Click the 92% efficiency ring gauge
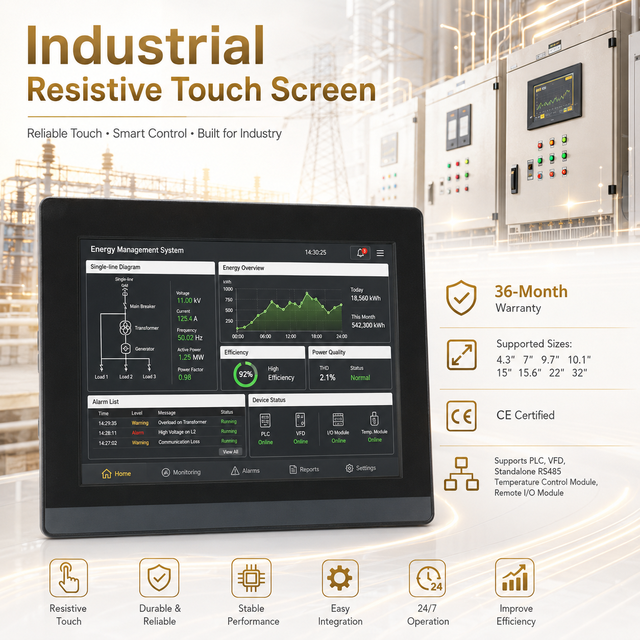The height and width of the screenshot is (640, 640). [x=245, y=374]
